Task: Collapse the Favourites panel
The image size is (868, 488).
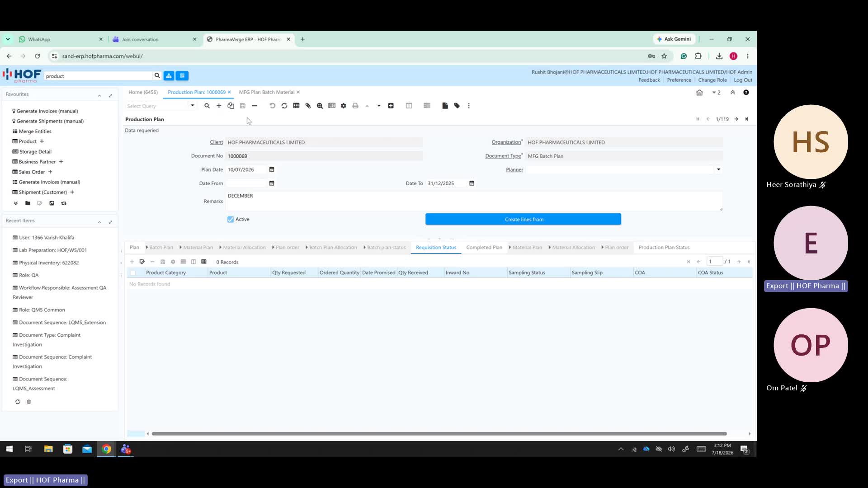Action: pos(99,95)
